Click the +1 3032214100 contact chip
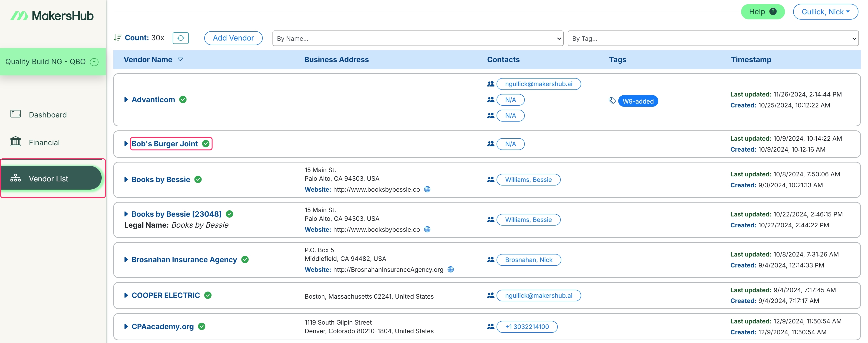The image size is (868, 343). click(527, 326)
